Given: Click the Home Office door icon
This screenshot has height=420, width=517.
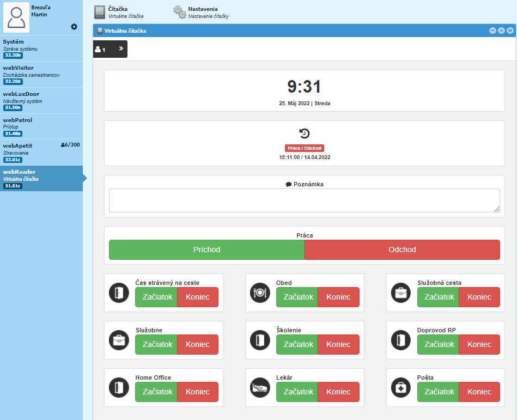Looking at the screenshot, I should (x=119, y=387).
